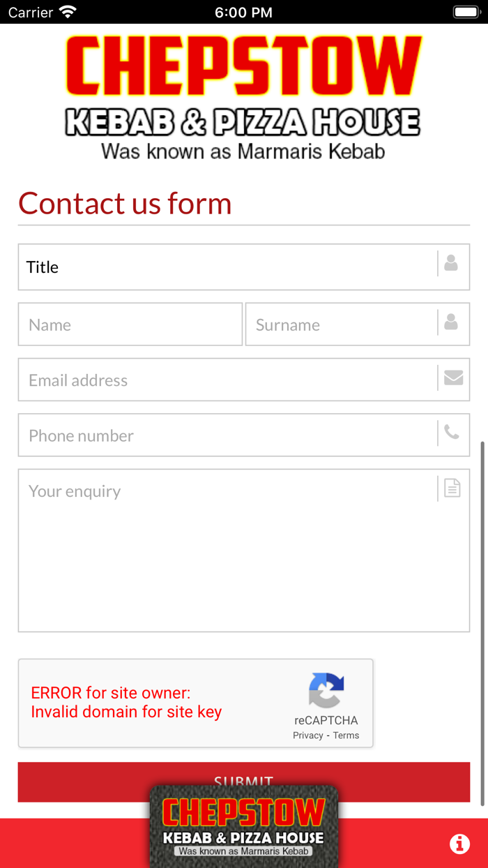The image size is (488, 868).
Task: Click the document icon in enquiry box
Action: [452, 488]
